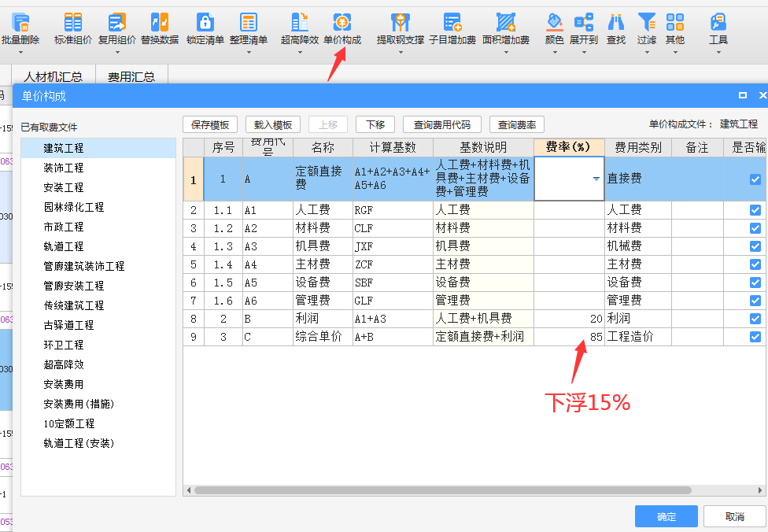768x532 pixels.
Task: Click the 查询费率 button
Action: click(x=517, y=125)
